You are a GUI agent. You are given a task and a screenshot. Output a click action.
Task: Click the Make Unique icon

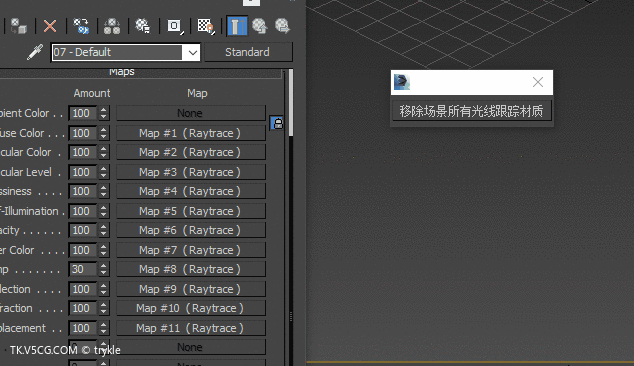112,26
